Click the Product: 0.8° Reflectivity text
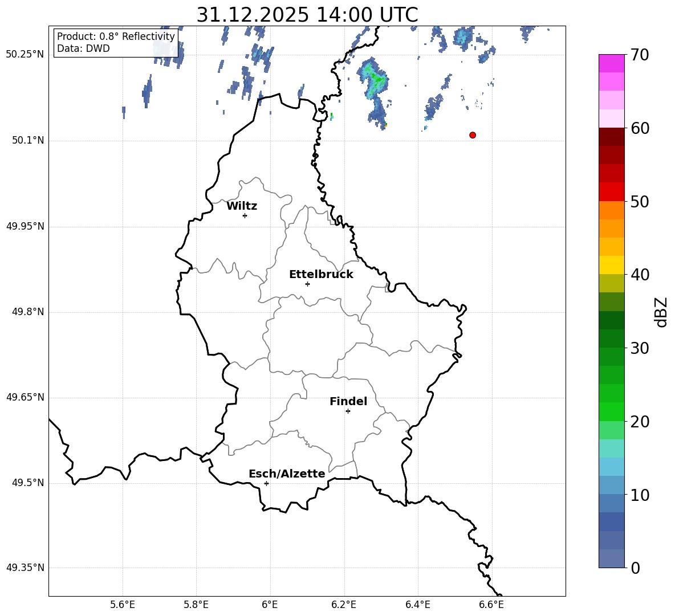 (x=116, y=36)
